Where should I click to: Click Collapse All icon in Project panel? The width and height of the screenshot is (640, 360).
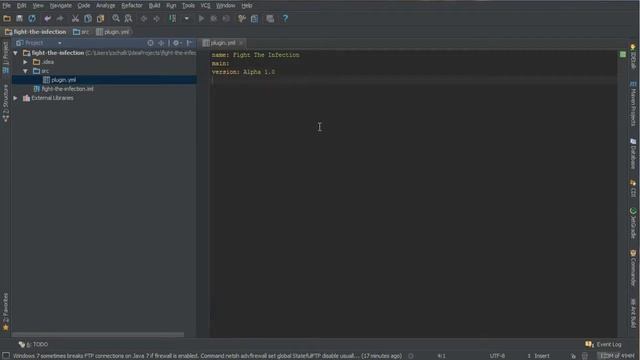(x=162, y=43)
